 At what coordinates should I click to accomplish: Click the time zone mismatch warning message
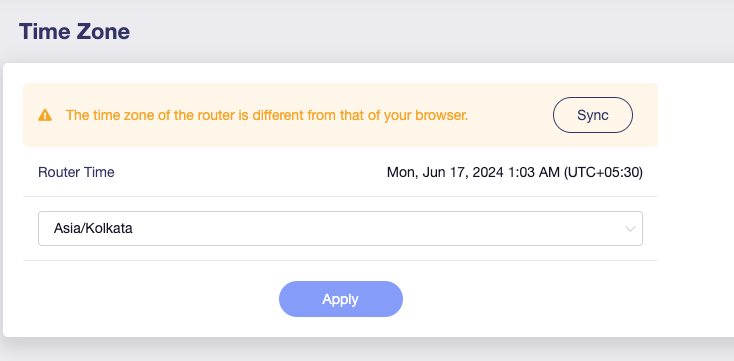pos(267,115)
